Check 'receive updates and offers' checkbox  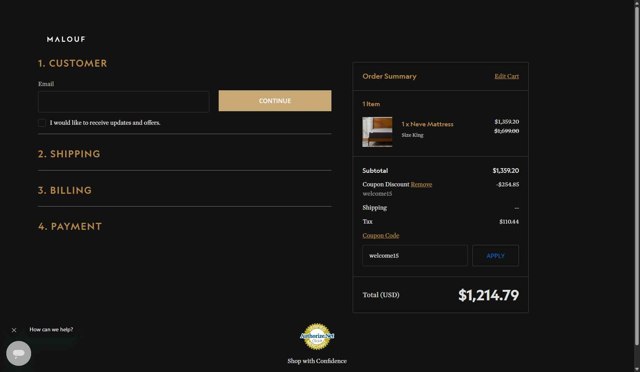pos(42,123)
